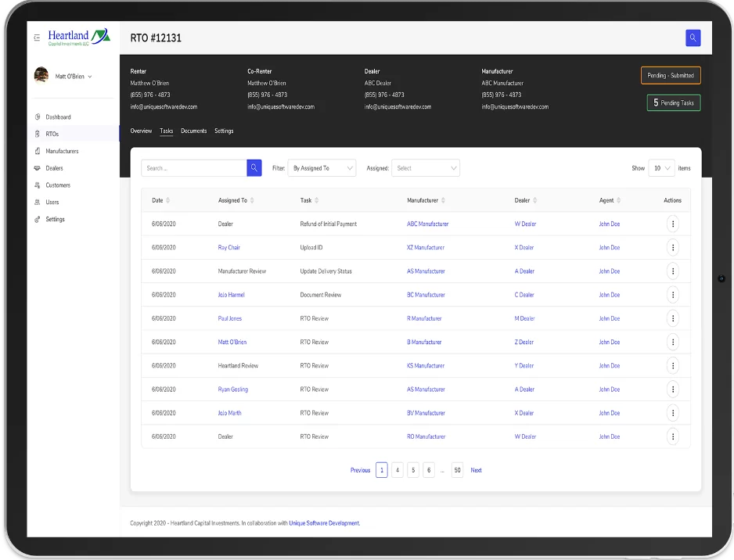Image resolution: width=734 pixels, height=560 pixels.
Task: Open the Filter By Assigned To dropdown
Action: [322, 168]
